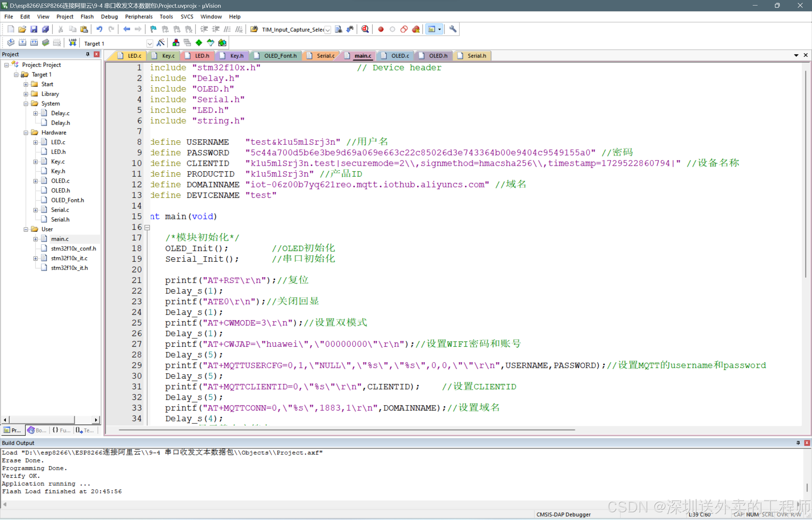
Task: Open the SVCS menu
Action: click(187, 16)
